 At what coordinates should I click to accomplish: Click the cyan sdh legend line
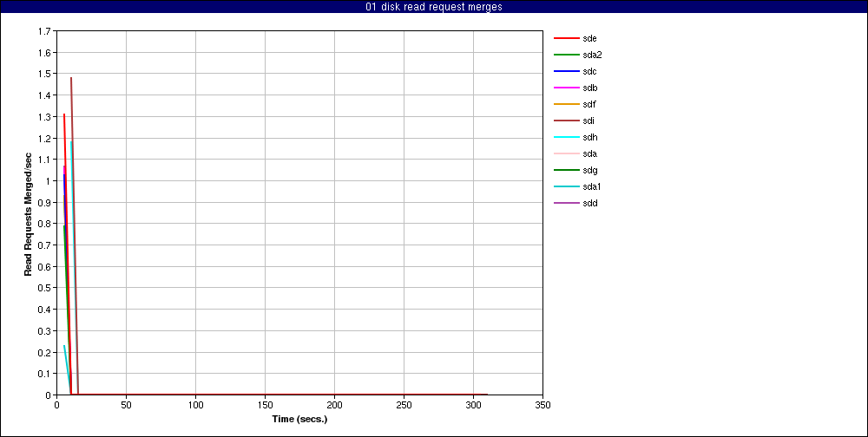pyautogui.click(x=566, y=137)
